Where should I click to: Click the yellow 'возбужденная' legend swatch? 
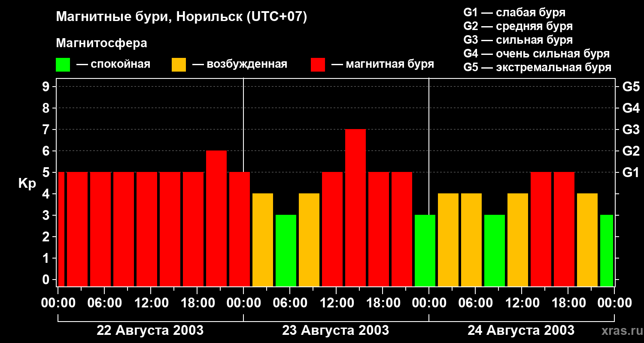[x=179, y=65]
